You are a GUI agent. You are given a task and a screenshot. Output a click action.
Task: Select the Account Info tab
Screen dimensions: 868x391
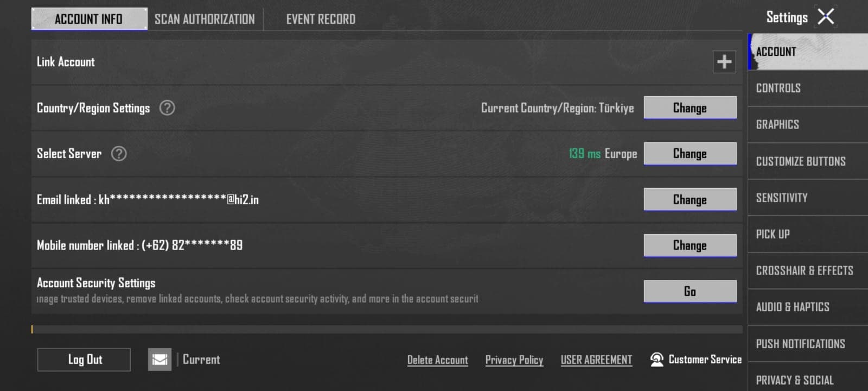click(89, 19)
